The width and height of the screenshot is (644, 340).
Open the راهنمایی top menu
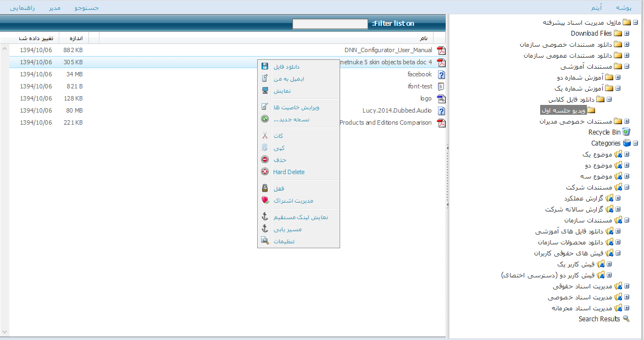click(23, 8)
